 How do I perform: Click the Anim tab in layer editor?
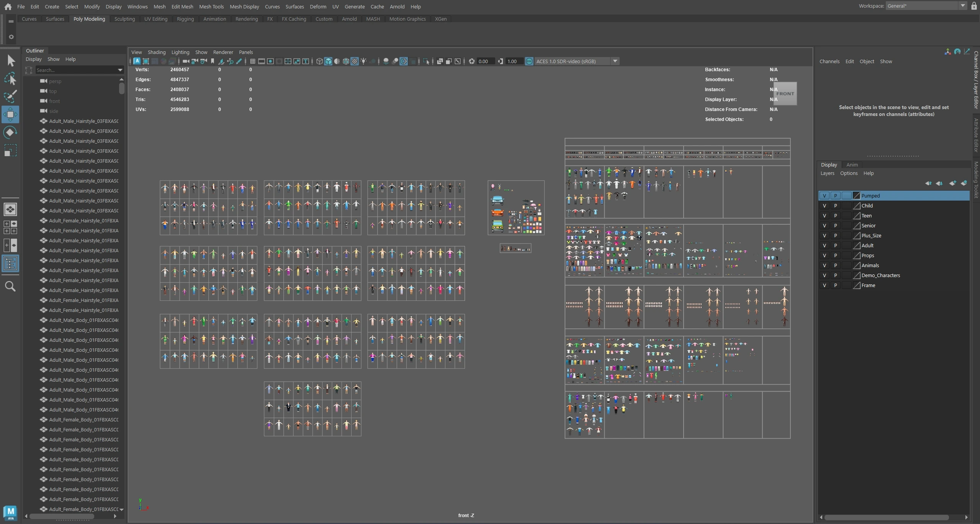click(x=852, y=165)
